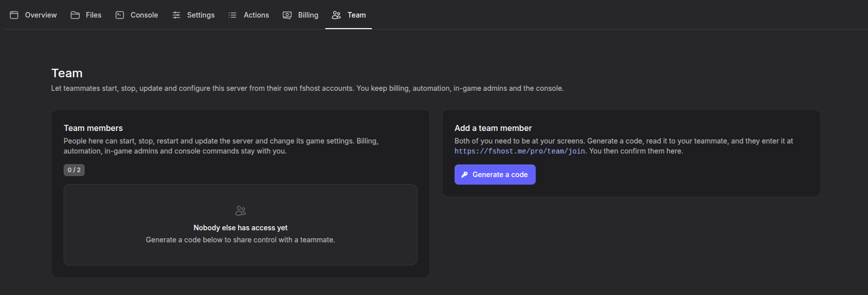Open the Settings tab
The width and height of the screenshot is (868, 295).
[x=193, y=15]
